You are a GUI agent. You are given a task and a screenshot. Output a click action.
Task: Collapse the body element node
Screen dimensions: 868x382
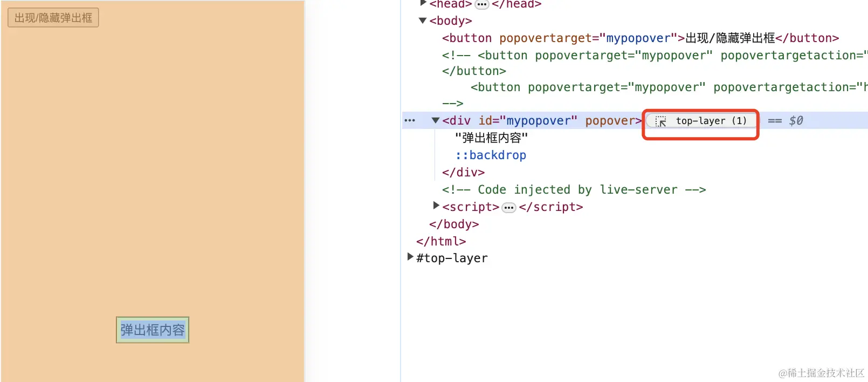coord(423,21)
